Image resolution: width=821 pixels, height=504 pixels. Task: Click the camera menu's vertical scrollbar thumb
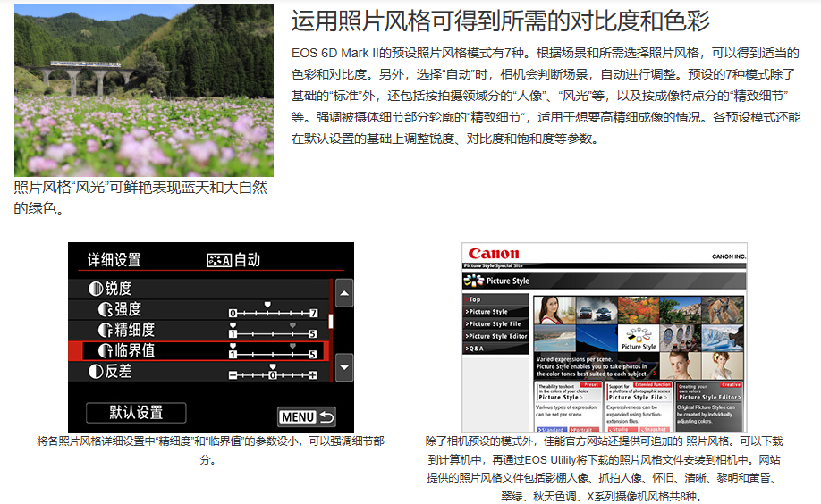pos(331,322)
